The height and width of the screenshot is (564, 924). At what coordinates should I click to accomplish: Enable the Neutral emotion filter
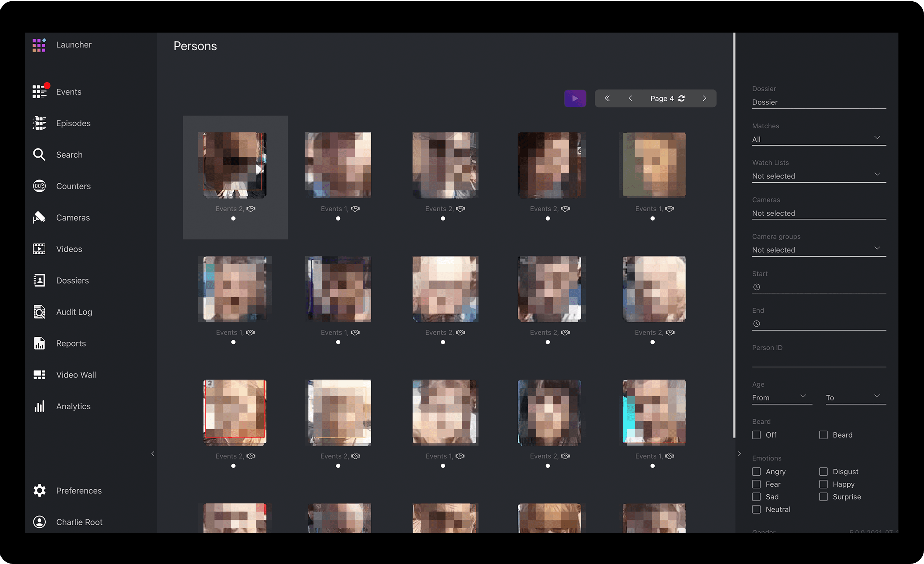(757, 509)
